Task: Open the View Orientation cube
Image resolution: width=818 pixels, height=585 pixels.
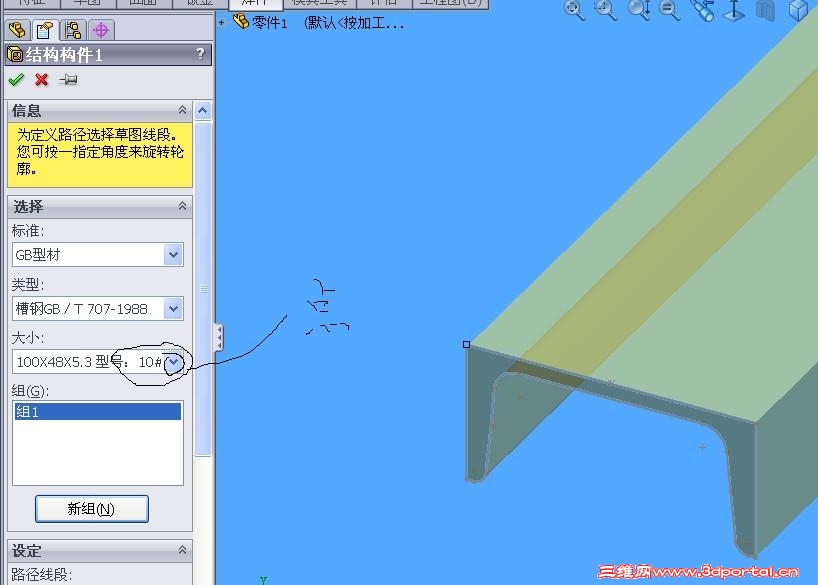Action: [x=799, y=9]
